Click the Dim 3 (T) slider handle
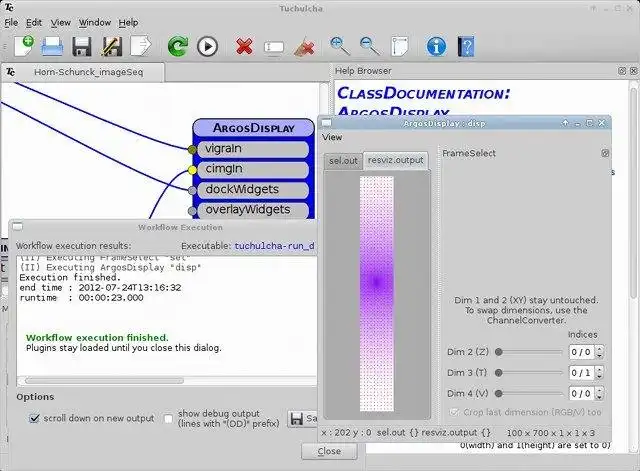The image size is (640, 471). 498,373
